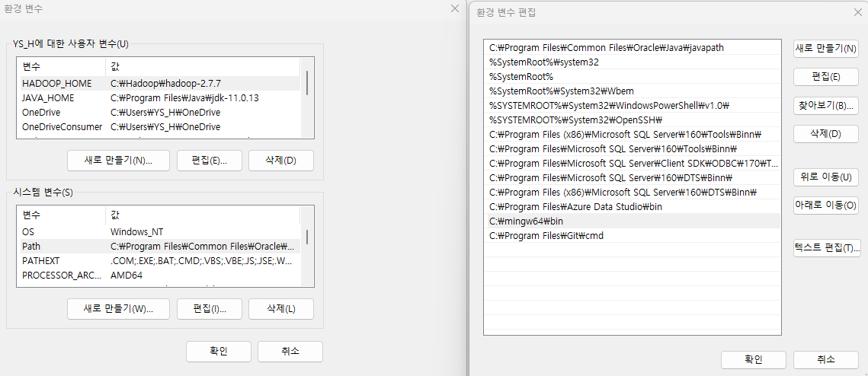Select the Azure Data Studio\bin entry

pos(633,207)
